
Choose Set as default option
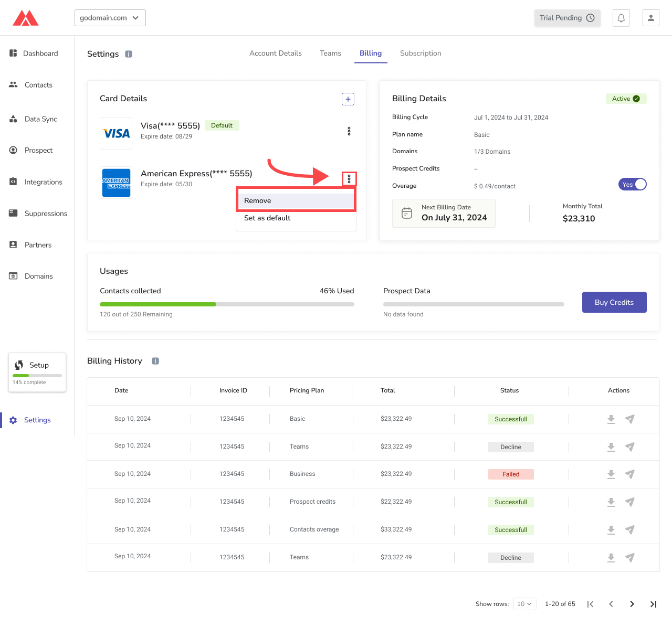(267, 218)
